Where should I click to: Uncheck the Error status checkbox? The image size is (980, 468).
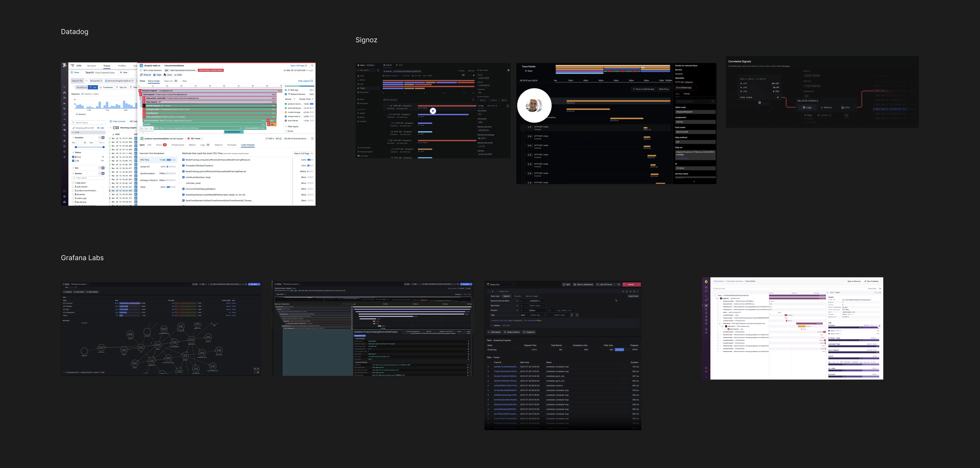(73, 157)
